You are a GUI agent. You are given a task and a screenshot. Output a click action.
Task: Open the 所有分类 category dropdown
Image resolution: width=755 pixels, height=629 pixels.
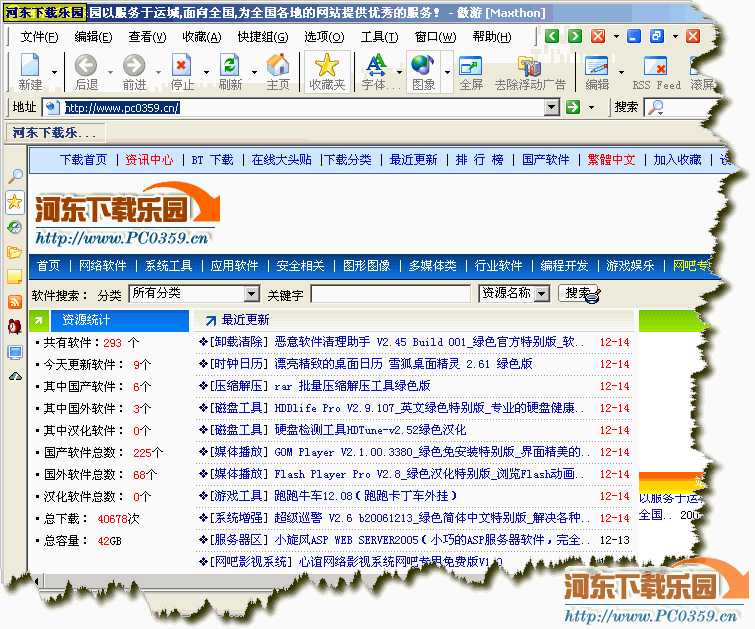pyautogui.click(x=251, y=293)
